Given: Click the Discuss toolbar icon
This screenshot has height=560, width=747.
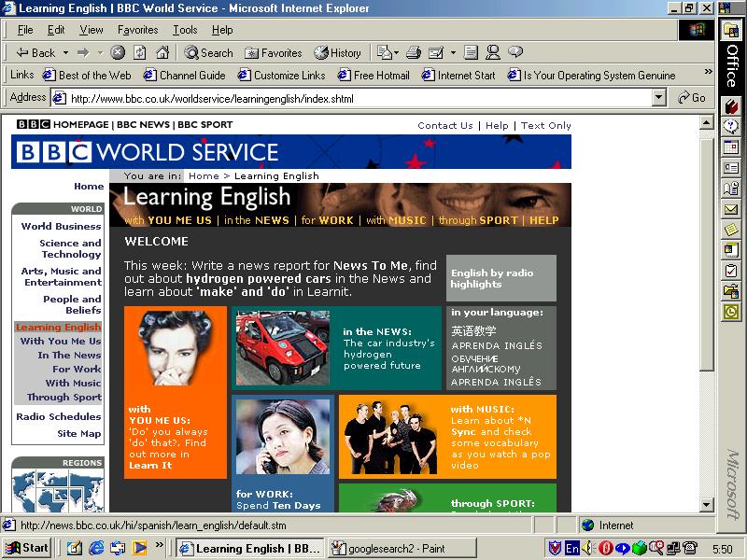Looking at the screenshot, I should pos(471,52).
